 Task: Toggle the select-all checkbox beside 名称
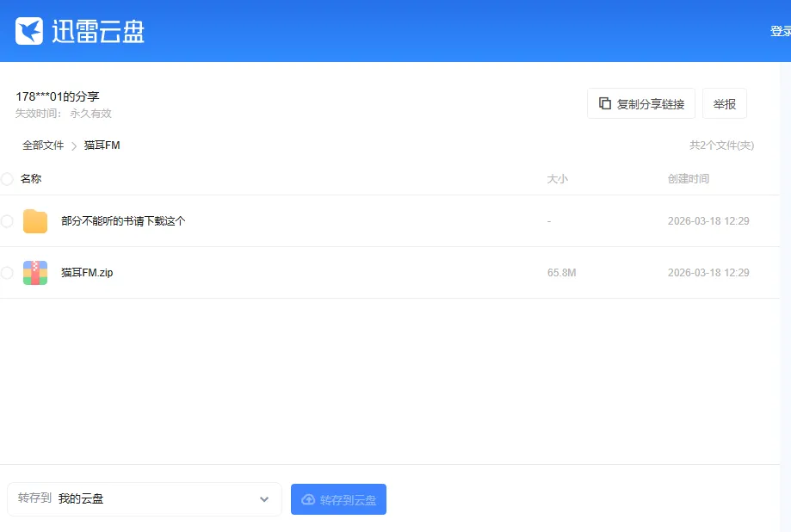pos(7,179)
